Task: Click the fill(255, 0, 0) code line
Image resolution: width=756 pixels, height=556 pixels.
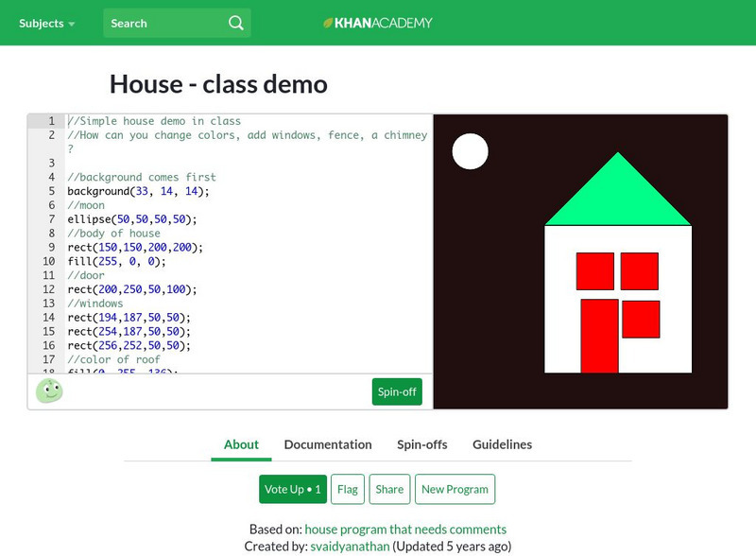Action: click(116, 261)
